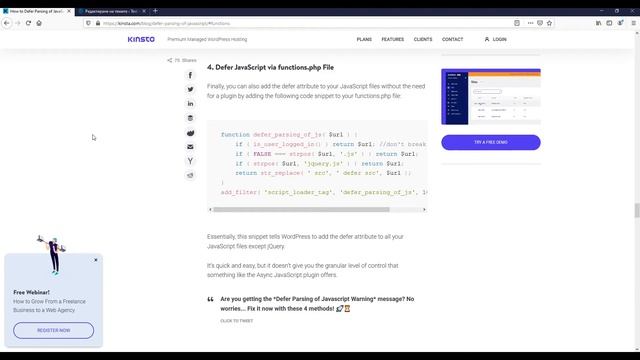Close the second browser tab
The height and width of the screenshot is (360, 640).
144,11
